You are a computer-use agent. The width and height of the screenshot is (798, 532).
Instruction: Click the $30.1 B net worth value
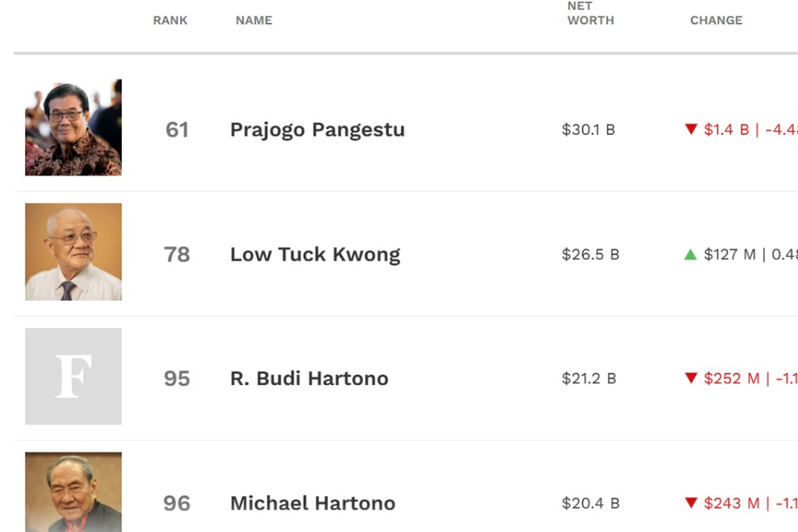pos(589,130)
